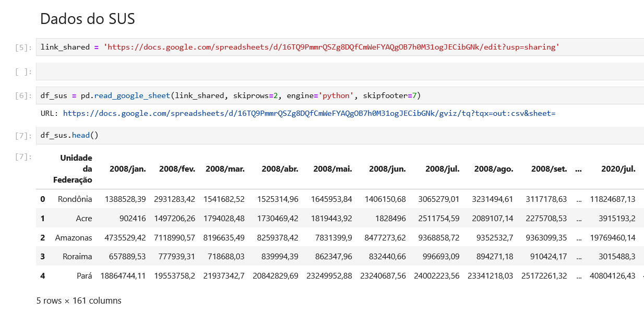Click value 1794028,48 in Acre row

(224, 218)
